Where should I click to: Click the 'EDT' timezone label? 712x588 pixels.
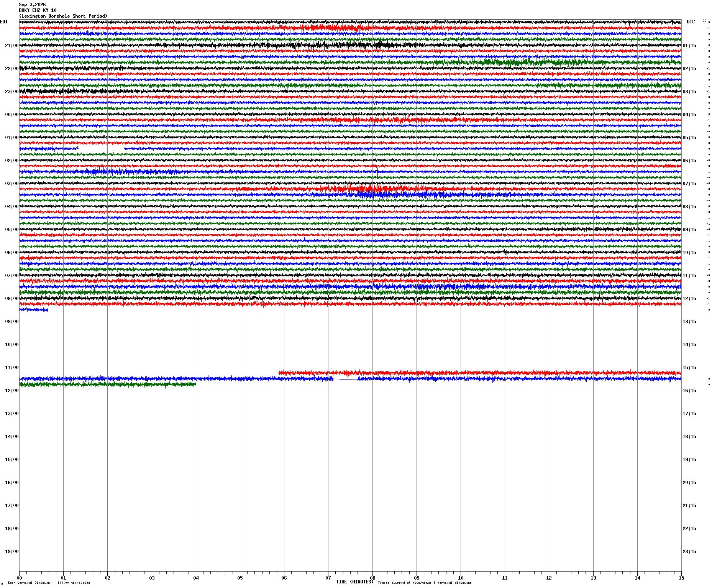[4, 22]
